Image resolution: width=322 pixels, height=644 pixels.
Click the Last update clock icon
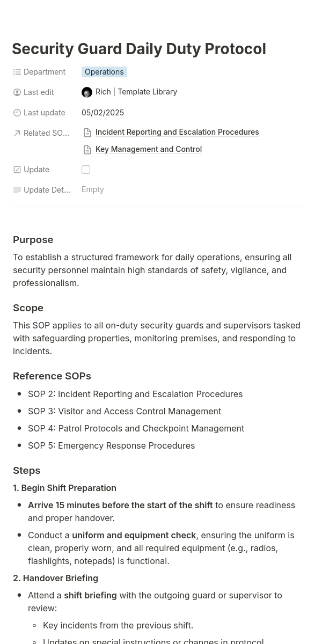pyautogui.click(x=17, y=113)
